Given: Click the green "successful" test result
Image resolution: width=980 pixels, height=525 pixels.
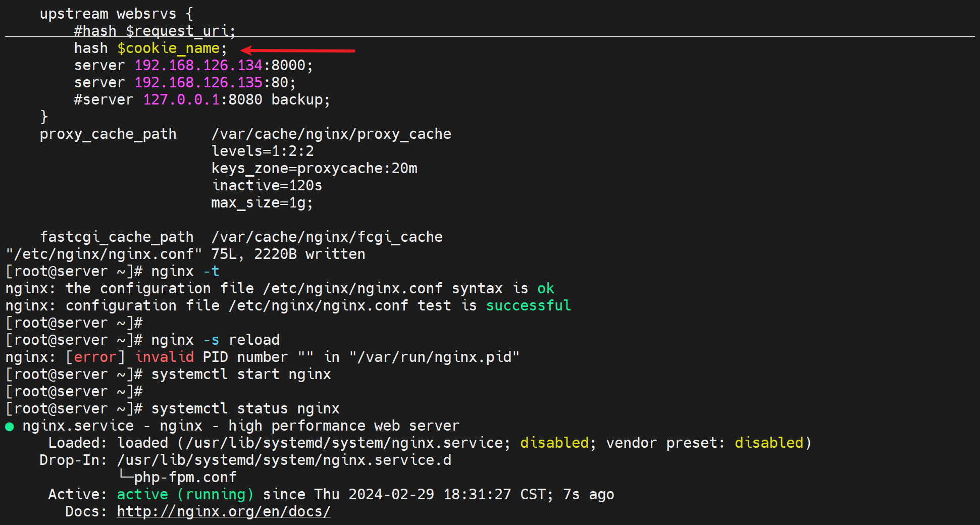Looking at the screenshot, I should click(528, 306).
